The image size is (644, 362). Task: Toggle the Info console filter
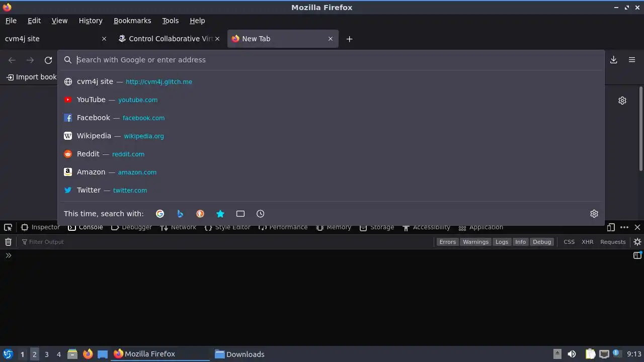[520, 242]
